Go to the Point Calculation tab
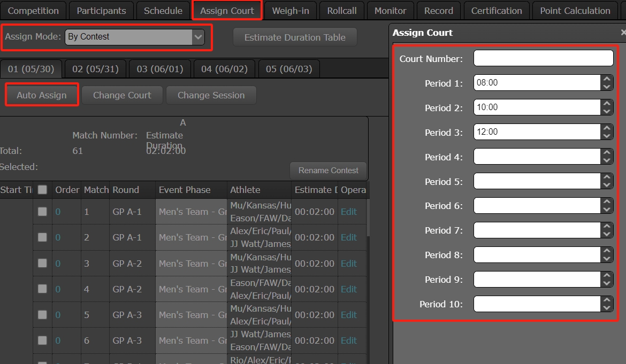Viewport: 626px width, 364px height. pos(575,11)
